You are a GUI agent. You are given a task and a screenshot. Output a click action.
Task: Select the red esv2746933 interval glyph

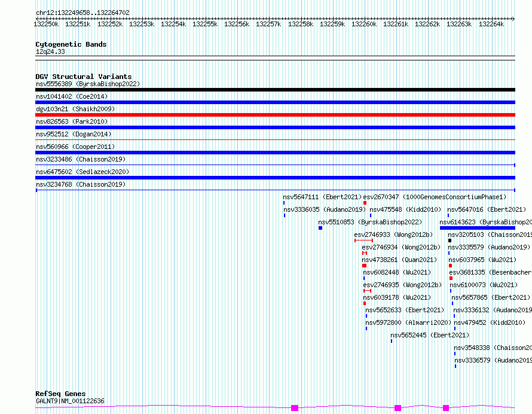click(363, 241)
